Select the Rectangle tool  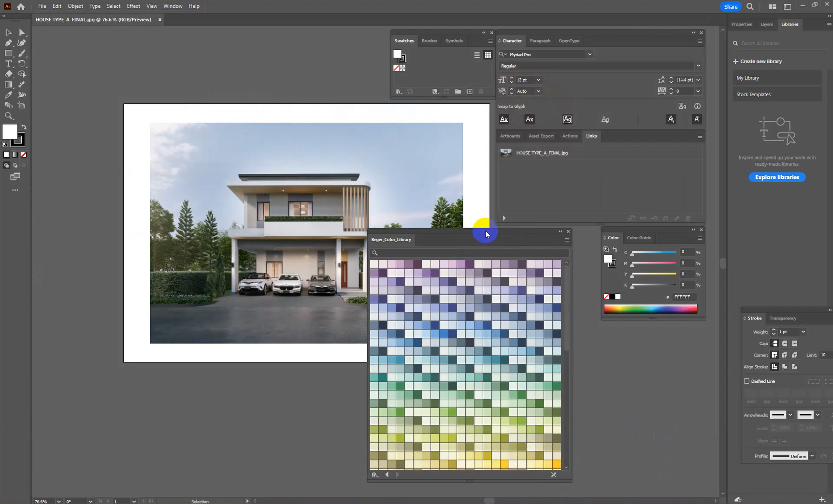pyautogui.click(x=8, y=54)
